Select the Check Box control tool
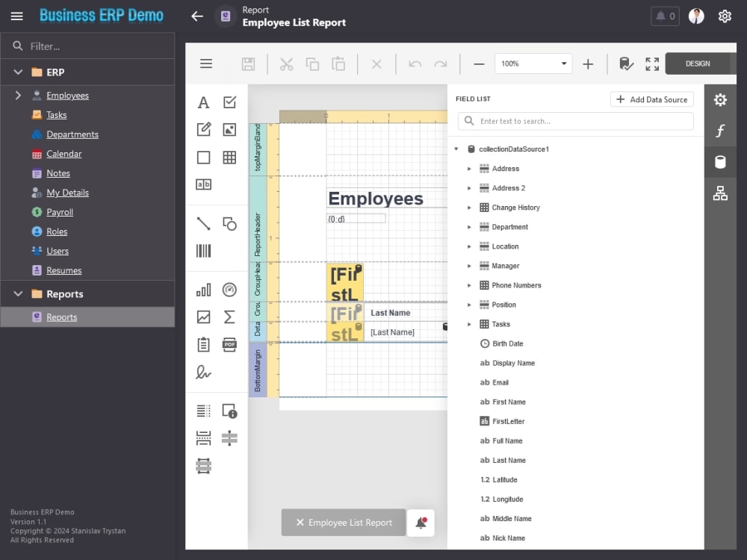Viewport: 747px width, 560px height. (229, 102)
